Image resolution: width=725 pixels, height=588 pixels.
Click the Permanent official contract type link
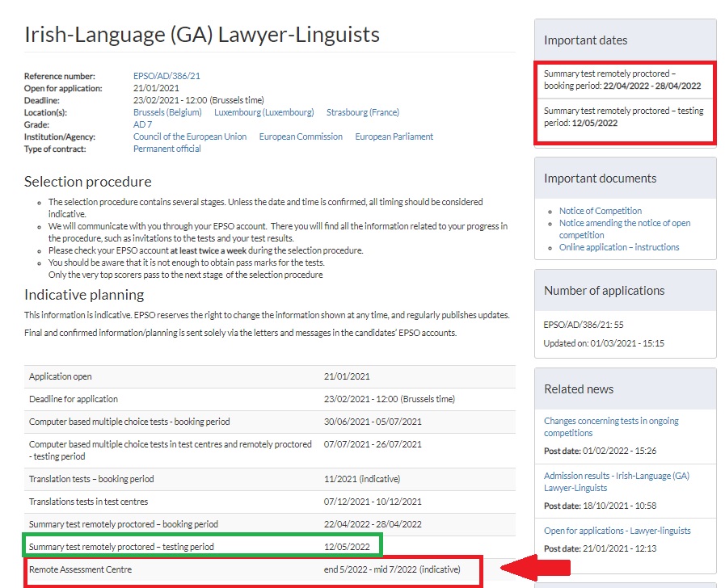click(x=166, y=149)
